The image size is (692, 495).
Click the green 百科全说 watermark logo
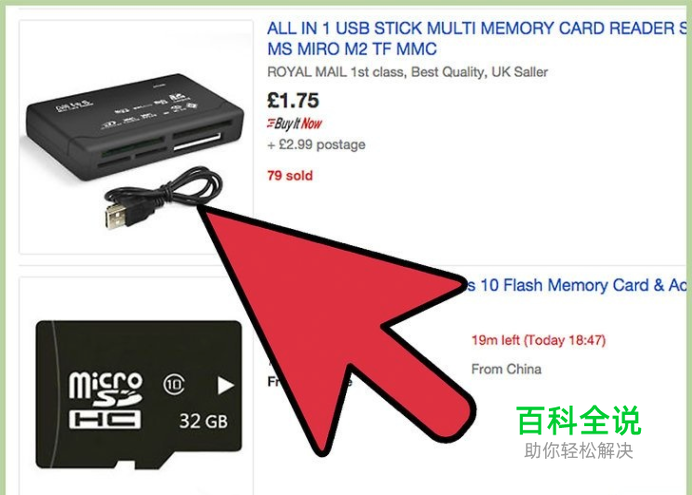[x=578, y=420]
